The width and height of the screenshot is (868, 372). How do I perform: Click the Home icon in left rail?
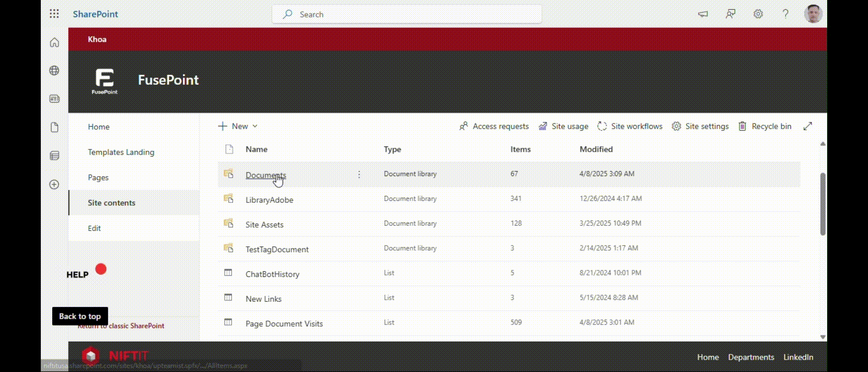(x=54, y=43)
